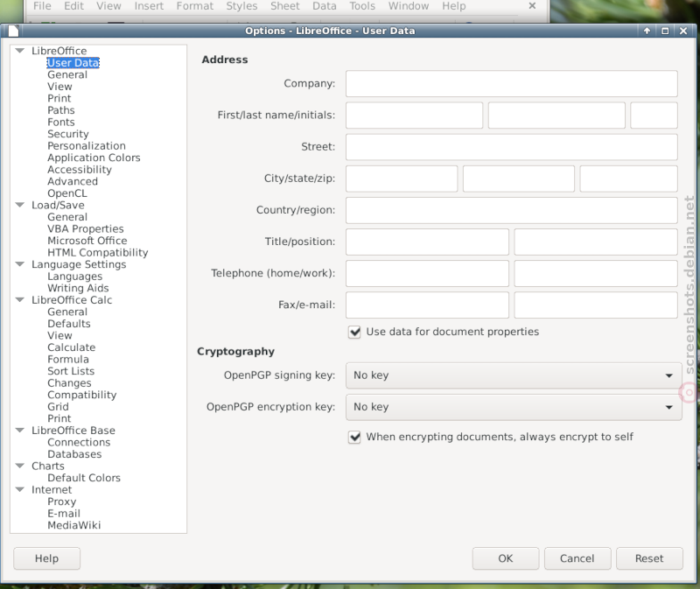Open the Insert menu in the Calc window
Image resolution: width=700 pixels, height=589 pixels.
[149, 6]
